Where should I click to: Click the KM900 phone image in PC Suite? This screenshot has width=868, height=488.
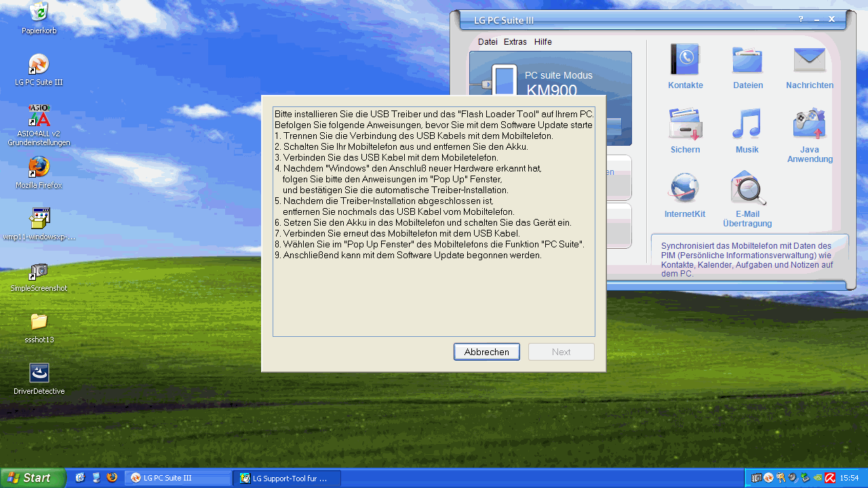(504, 80)
